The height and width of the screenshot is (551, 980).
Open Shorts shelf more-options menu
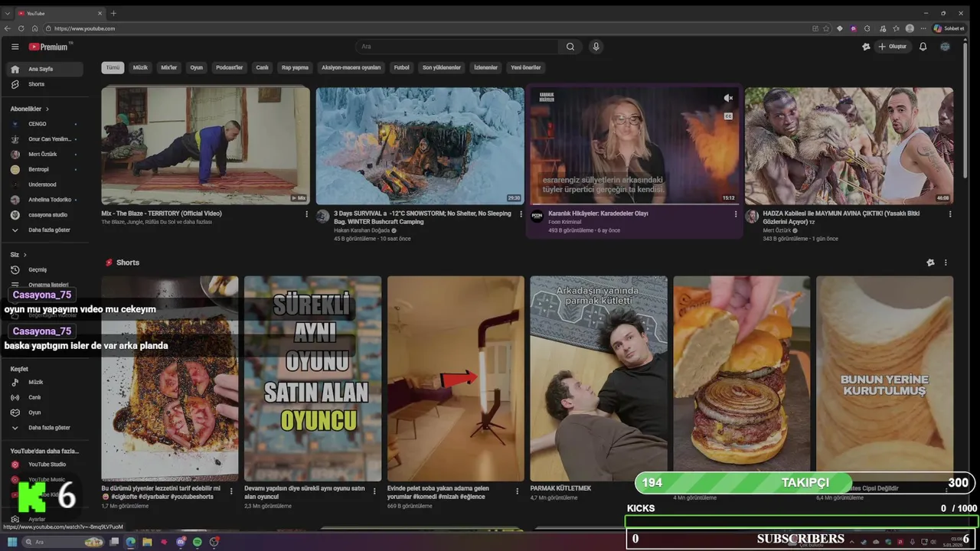point(946,262)
